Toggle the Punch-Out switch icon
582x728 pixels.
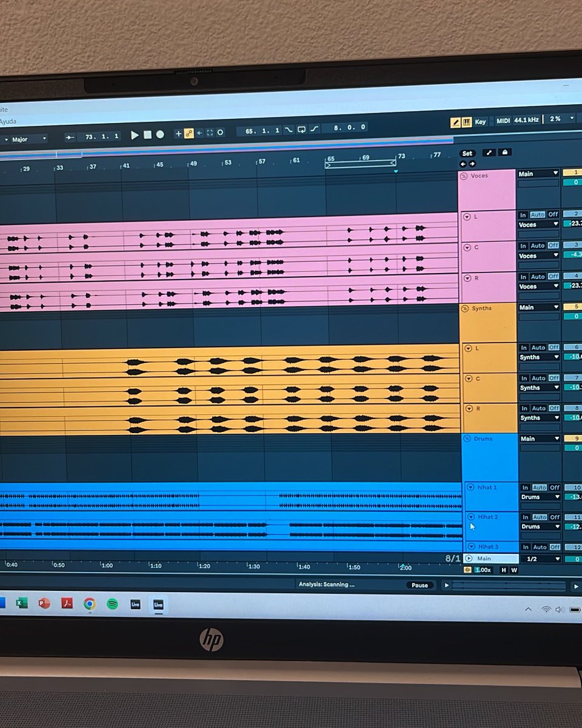pos(314,129)
